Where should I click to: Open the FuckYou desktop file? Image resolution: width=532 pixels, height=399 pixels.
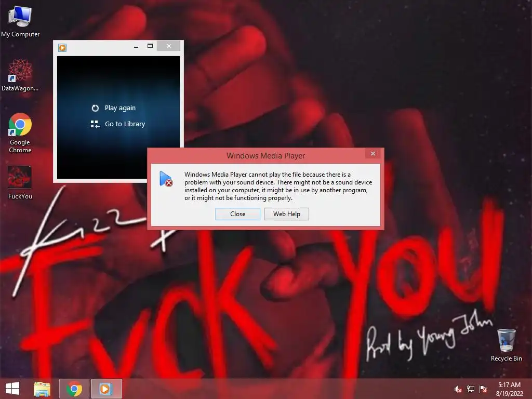click(20, 182)
